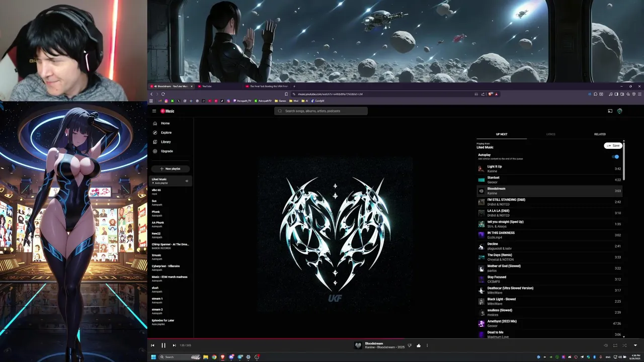Click the browser address bar URL
This screenshot has width=644, height=362.
coord(330,94)
